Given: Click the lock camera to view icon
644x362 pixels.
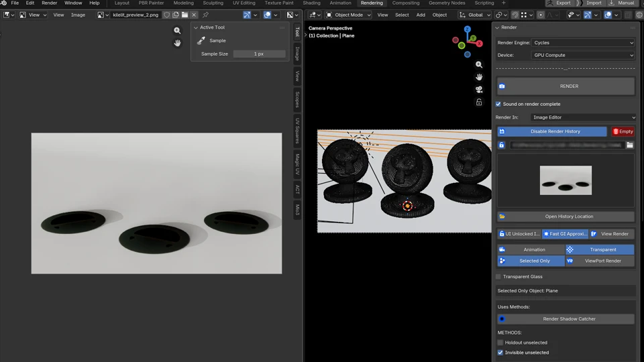Looking at the screenshot, I should tap(479, 103).
